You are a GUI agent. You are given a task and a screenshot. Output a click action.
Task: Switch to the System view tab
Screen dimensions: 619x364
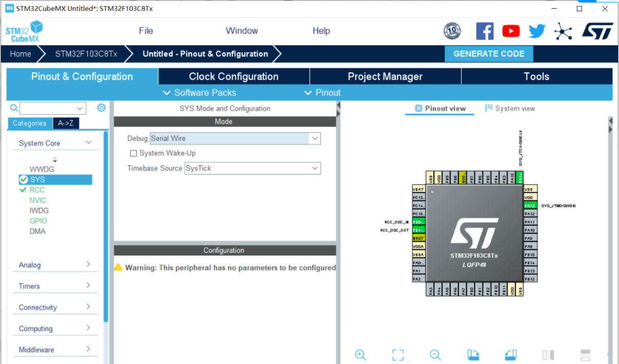510,108
